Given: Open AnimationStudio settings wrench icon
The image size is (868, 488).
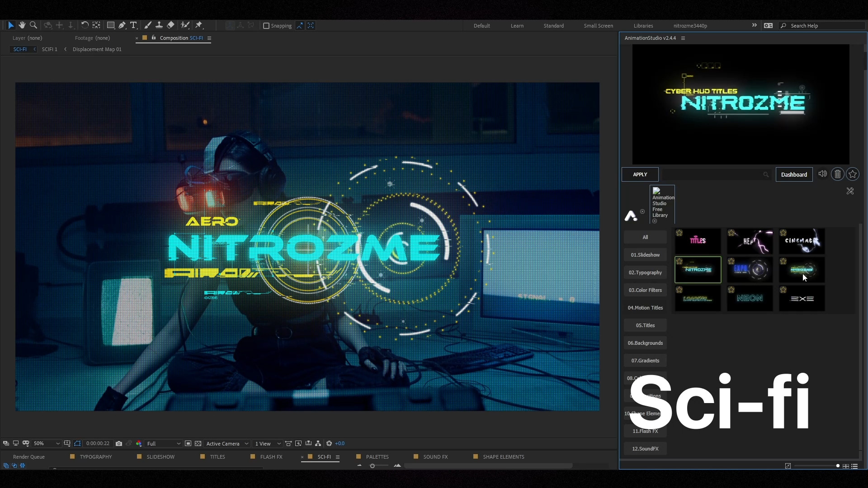Looking at the screenshot, I should click(x=850, y=191).
